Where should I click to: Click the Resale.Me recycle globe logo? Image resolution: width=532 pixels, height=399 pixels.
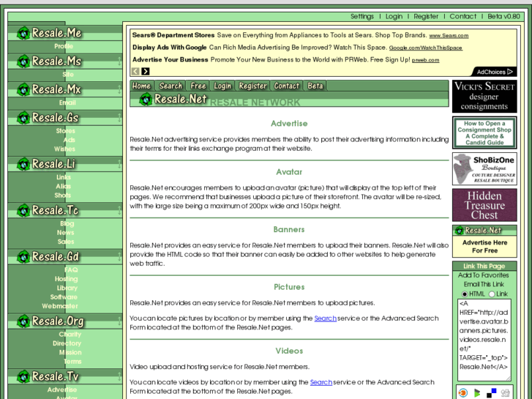[x=23, y=33]
